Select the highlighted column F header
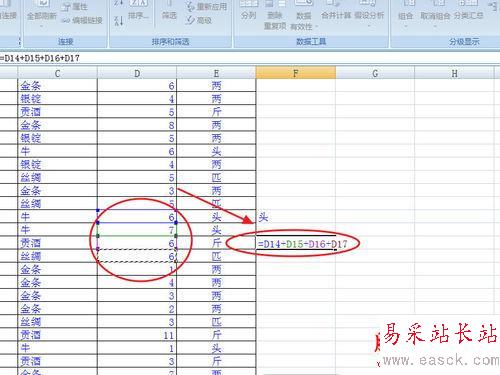This screenshot has height=375, width=500. click(296, 73)
